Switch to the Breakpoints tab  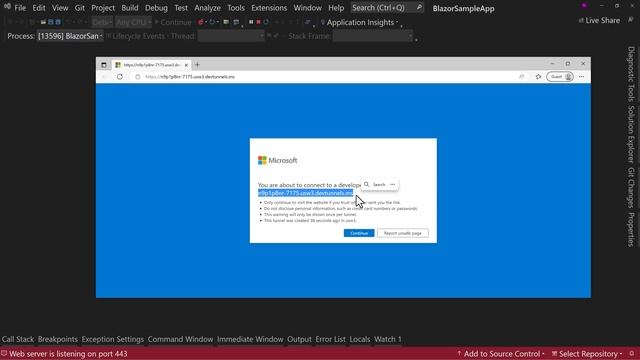click(x=58, y=339)
